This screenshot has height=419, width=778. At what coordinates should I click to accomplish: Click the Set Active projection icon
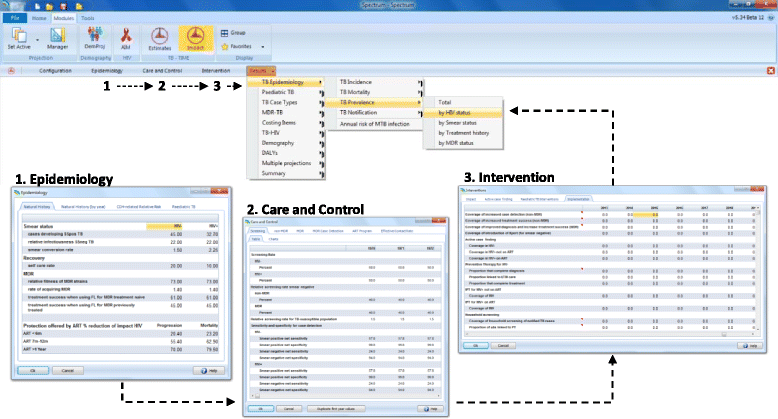pyautogui.click(x=19, y=36)
